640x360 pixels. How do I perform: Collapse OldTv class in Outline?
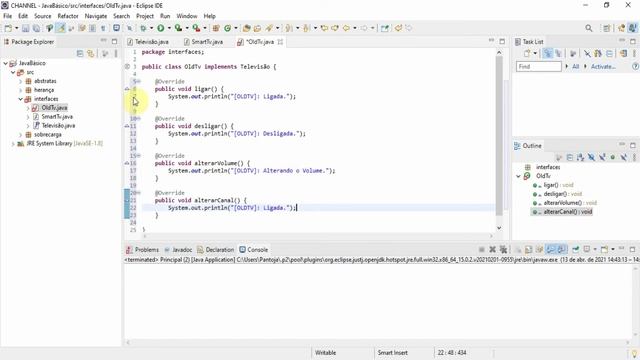[x=518, y=176]
